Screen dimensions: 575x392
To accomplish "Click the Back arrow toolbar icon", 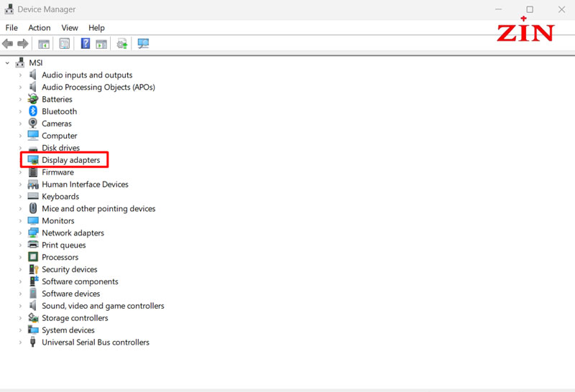I will click(x=7, y=44).
